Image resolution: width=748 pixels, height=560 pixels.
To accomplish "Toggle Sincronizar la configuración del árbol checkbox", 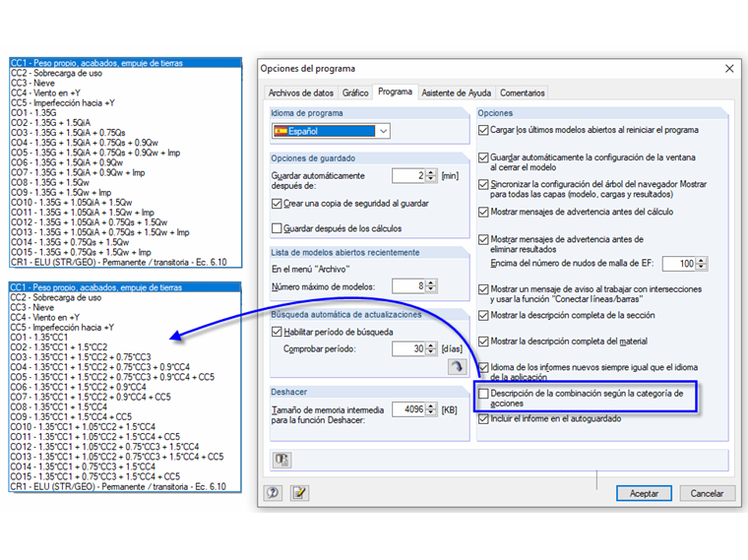I will click(x=483, y=184).
